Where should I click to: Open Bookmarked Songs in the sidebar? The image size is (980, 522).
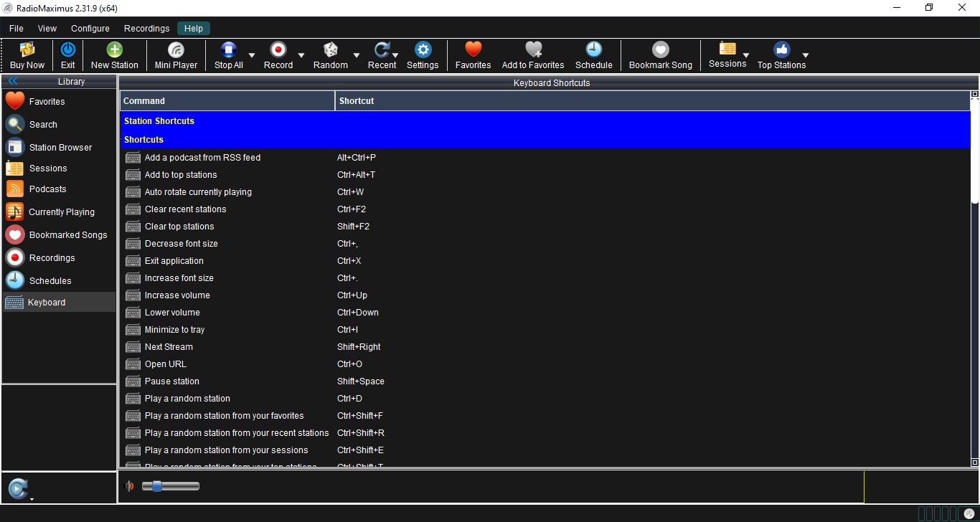coord(59,235)
